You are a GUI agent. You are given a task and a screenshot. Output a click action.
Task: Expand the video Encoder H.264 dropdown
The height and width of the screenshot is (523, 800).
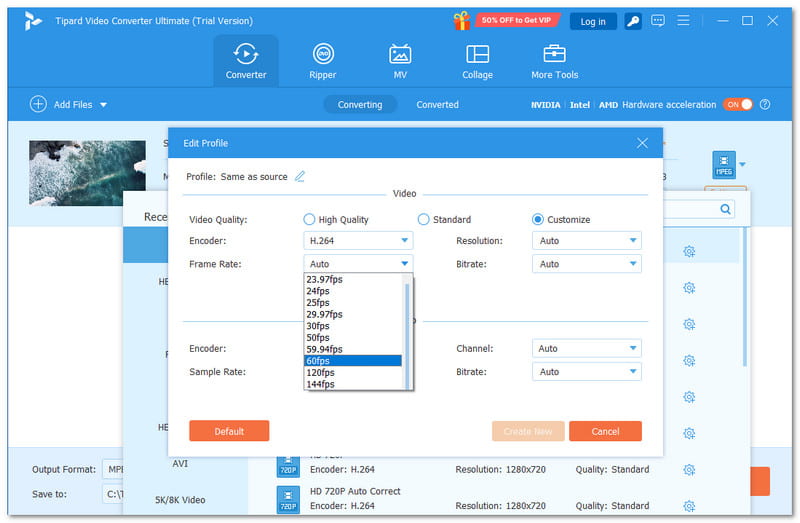(358, 241)
